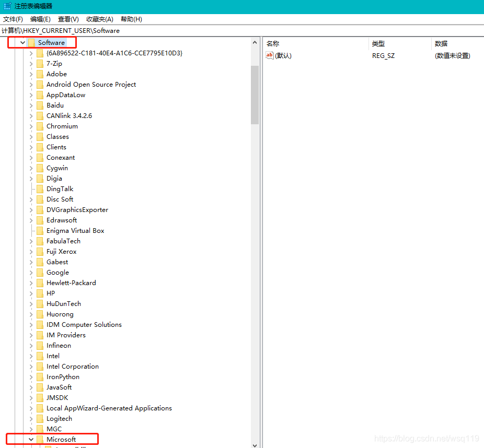This screenshot has width=484, height=448.
Task: Collapse the Microsoft key
Action: (x=31, y=439)
